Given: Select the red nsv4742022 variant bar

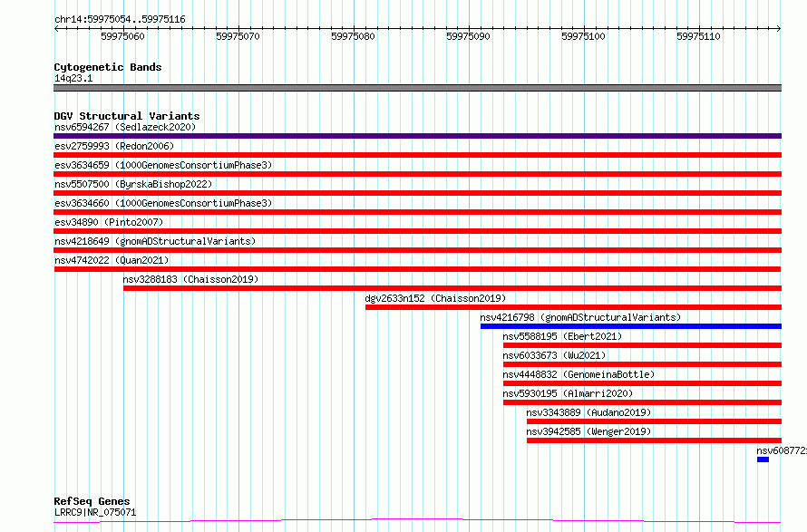Looking at the screenshot, I should [x=417, y=269].
